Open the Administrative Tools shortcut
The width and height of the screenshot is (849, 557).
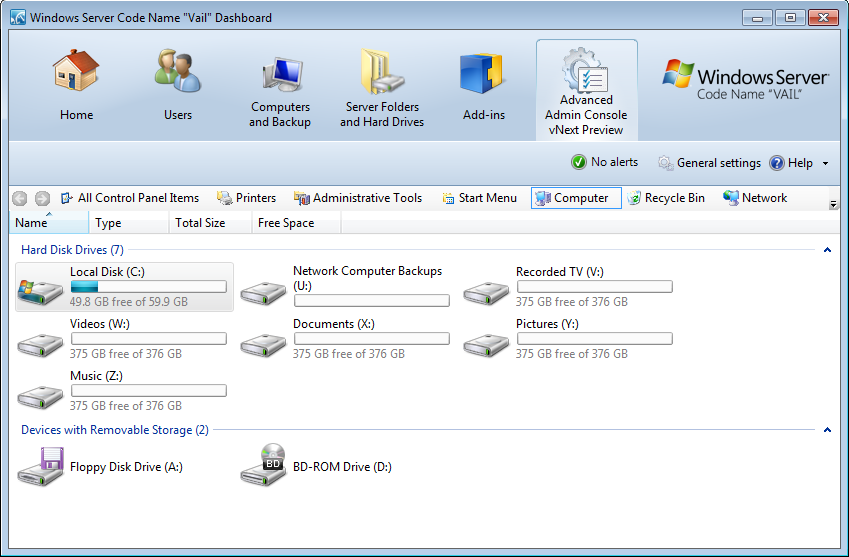click(358, 198)
